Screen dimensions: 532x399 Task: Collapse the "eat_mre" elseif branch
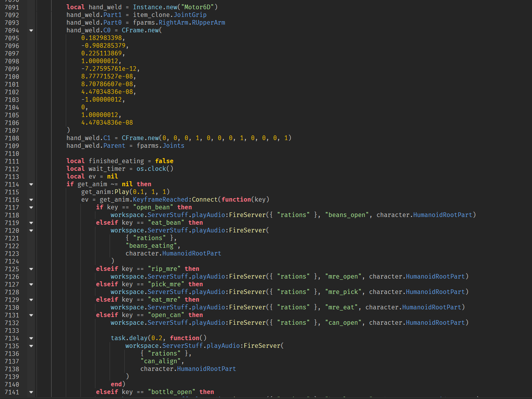(31, 299)
